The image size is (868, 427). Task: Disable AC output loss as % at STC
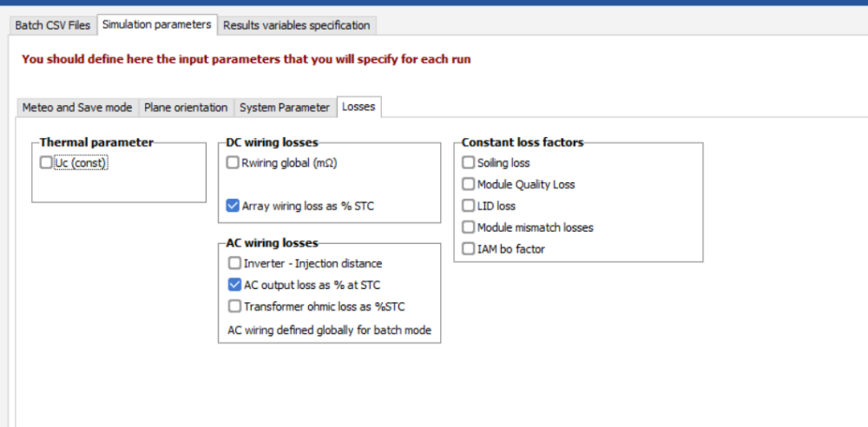234,285
